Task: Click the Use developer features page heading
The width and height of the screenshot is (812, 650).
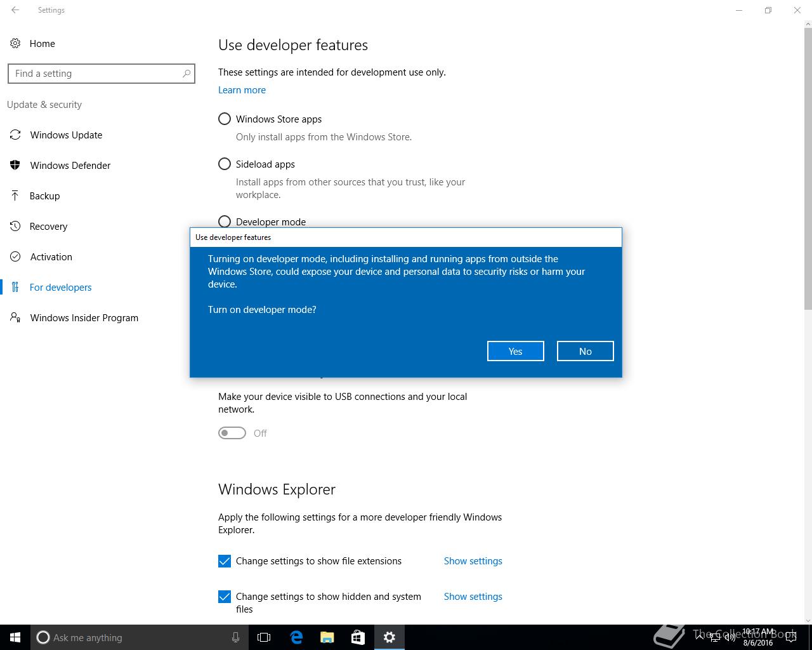Action: point(293,45)
